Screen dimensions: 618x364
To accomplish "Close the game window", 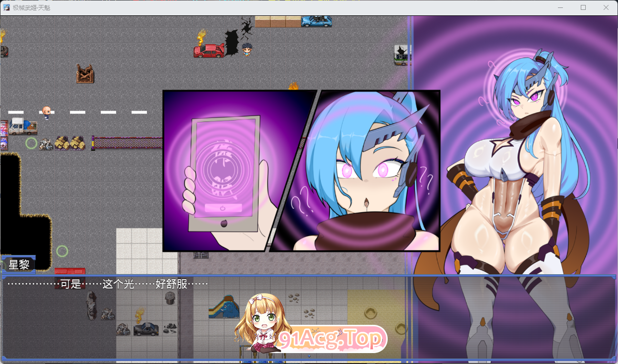I will point(606,7).
